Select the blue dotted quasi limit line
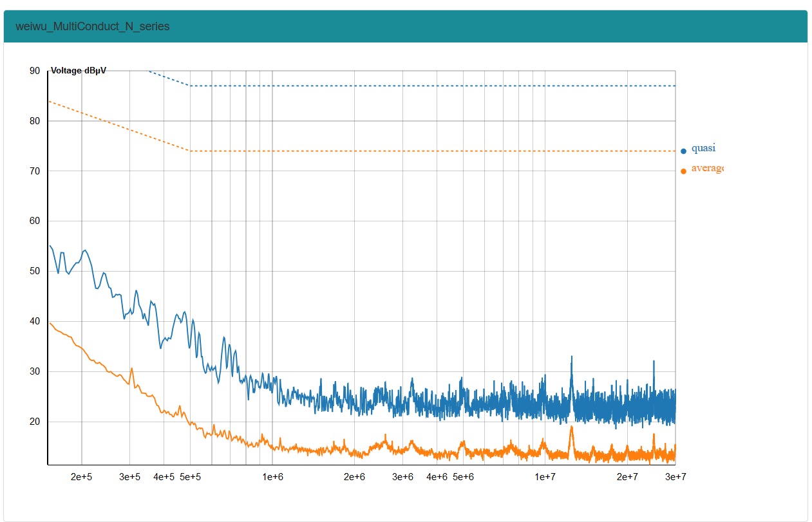 click(x=431, y=86)
